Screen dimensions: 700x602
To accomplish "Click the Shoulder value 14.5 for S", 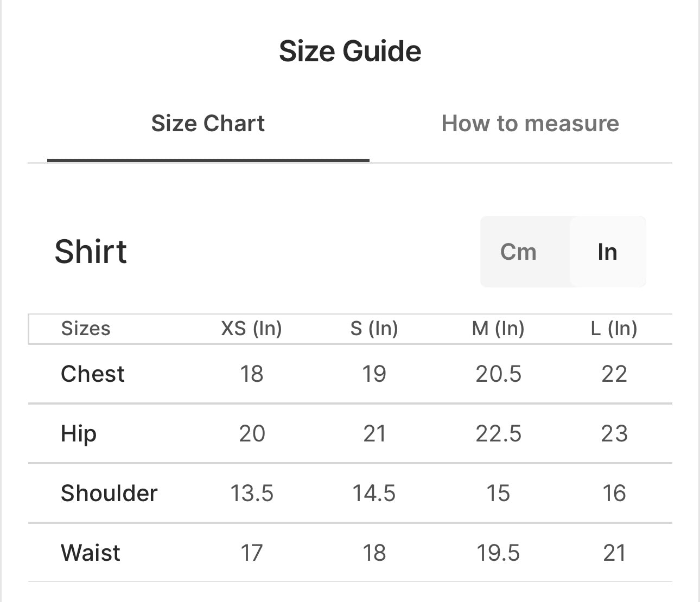I will pyautogui.click(x=374, y=494).
